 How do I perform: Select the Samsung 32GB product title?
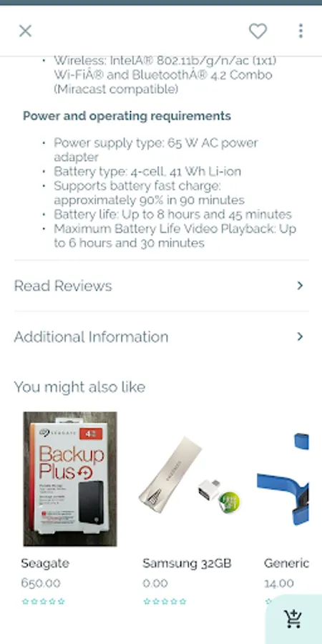tap(187, 563)
